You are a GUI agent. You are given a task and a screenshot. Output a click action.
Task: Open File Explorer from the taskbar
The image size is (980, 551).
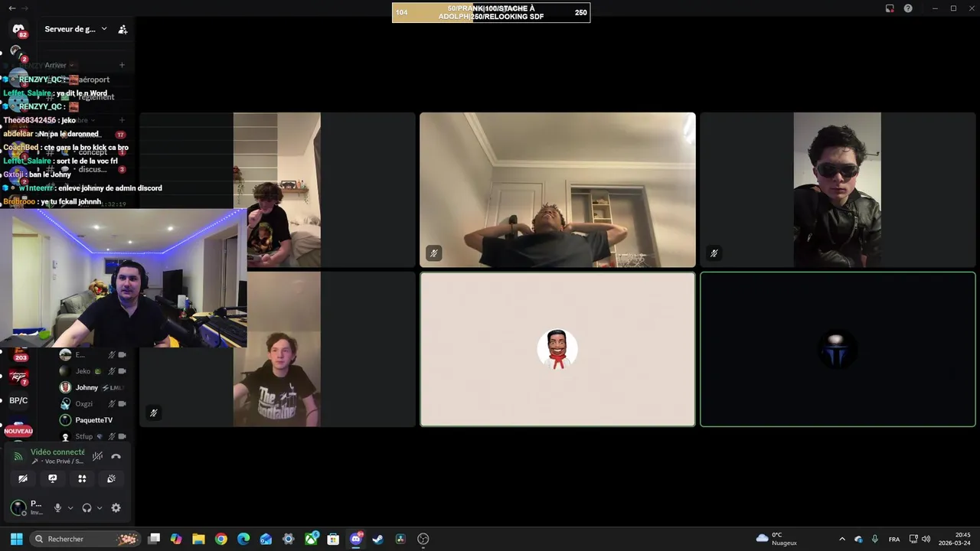[198, 539]
